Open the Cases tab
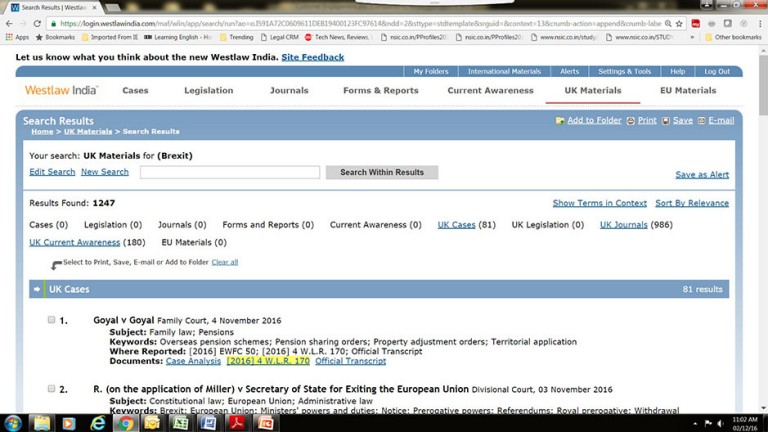The height and width of the screenshot is (432, 768). 135,91
